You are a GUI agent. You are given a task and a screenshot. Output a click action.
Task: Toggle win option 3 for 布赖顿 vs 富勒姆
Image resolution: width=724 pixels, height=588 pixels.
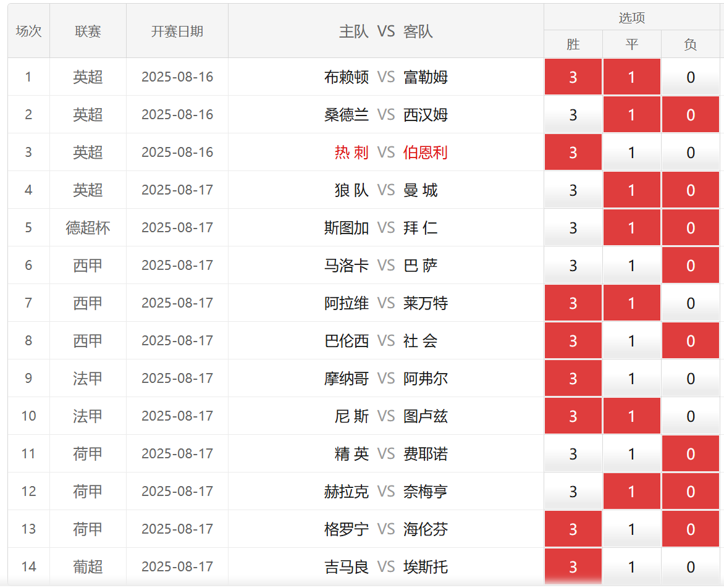(573, 77)
